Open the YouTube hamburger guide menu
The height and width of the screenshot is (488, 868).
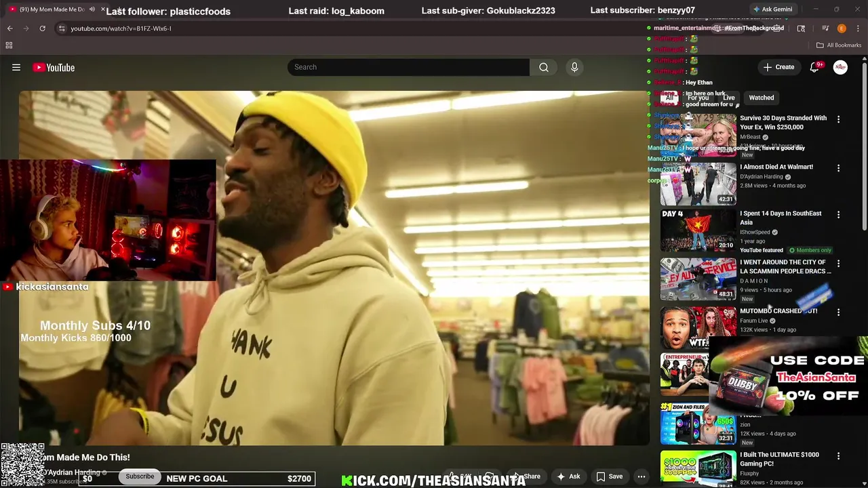click(16, 67)
